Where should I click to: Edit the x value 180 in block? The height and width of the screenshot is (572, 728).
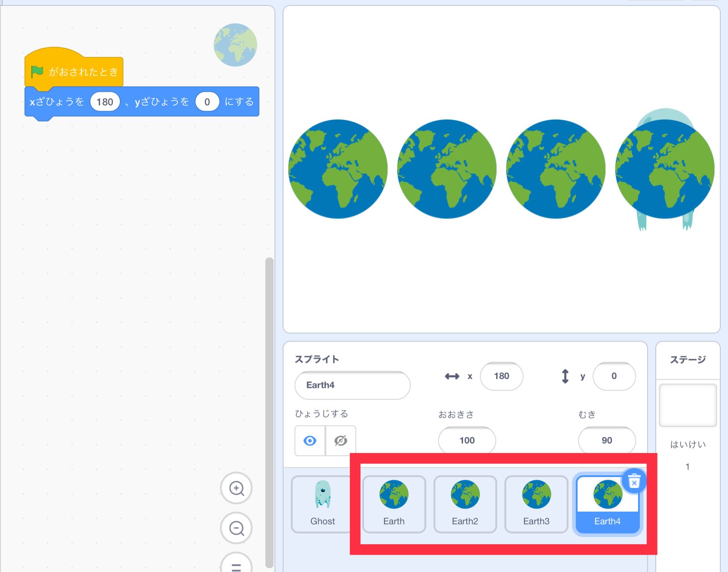tap(105, 102)
